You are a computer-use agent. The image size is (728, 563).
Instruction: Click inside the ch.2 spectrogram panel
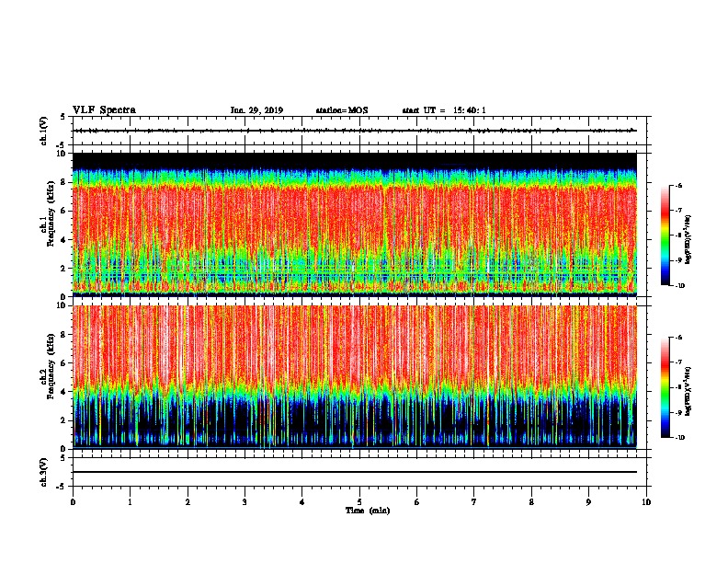355,377
